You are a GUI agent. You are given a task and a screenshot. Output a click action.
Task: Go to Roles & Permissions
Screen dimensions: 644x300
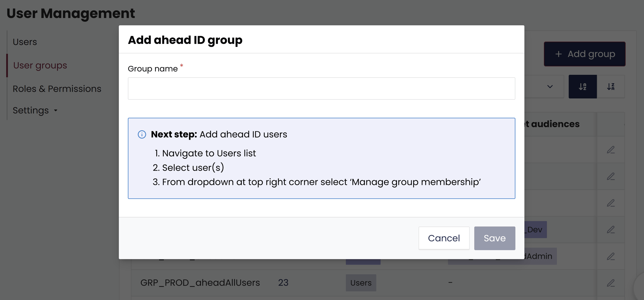click(57, 89)
